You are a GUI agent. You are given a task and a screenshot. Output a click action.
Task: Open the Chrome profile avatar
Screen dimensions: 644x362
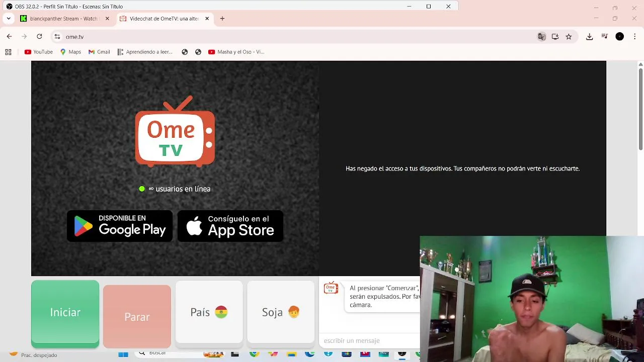tap(620, 37)
